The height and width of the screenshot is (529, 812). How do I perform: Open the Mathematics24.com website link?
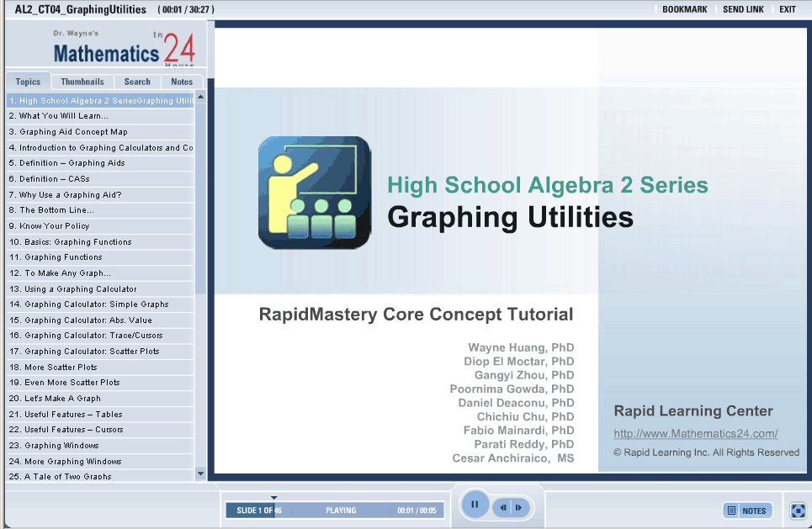695,434
